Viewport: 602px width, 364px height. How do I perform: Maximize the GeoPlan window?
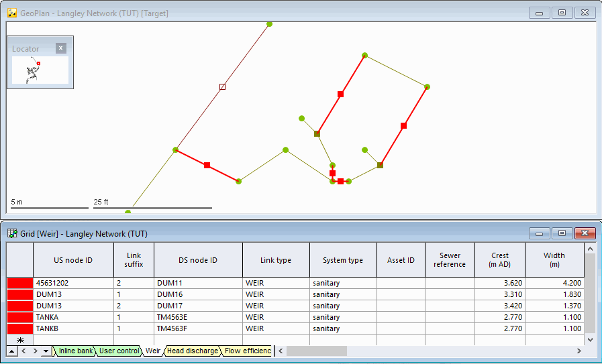562,13
